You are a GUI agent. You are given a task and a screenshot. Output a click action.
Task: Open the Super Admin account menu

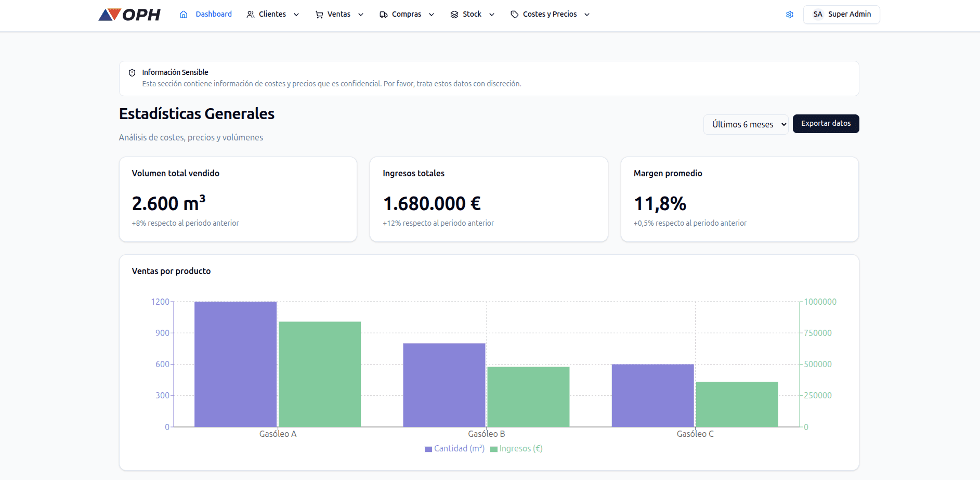pos(841,14)
